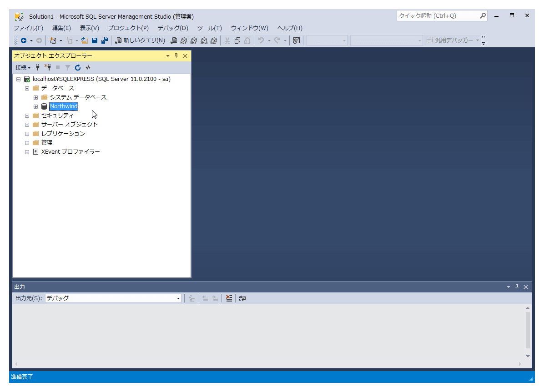Click the Connect Object Explorer plug icon
Image resolution: width=544 pixels, height=392 pixels.
(x=38, y=68)
